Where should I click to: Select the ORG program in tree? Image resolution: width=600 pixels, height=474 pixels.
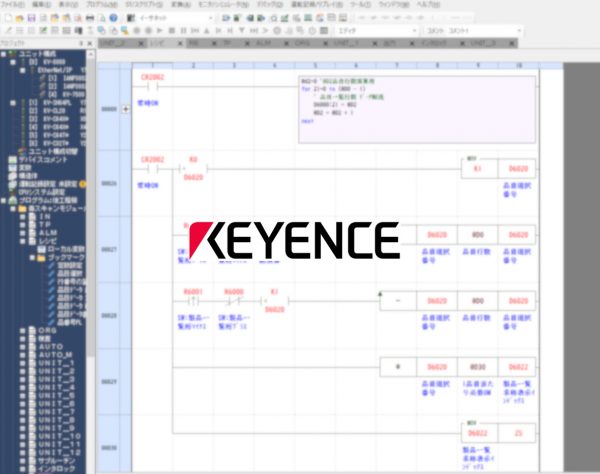tap(47, 330)
